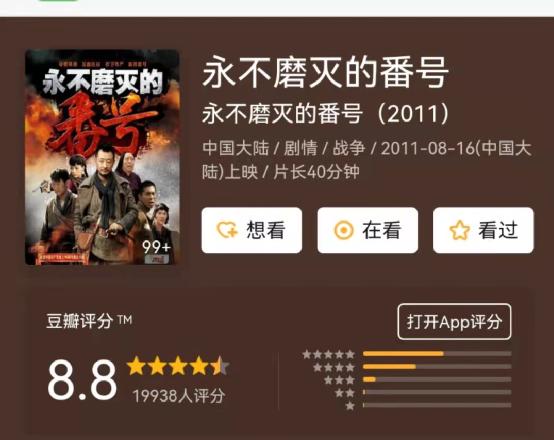
Task: Tap the 8.8 rating score
Action: coord(82,380)
